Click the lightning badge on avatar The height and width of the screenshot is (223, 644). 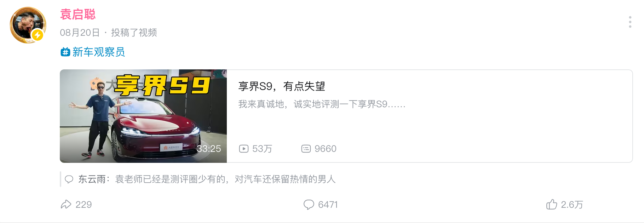pyautogui.click(x=38, y=35)
